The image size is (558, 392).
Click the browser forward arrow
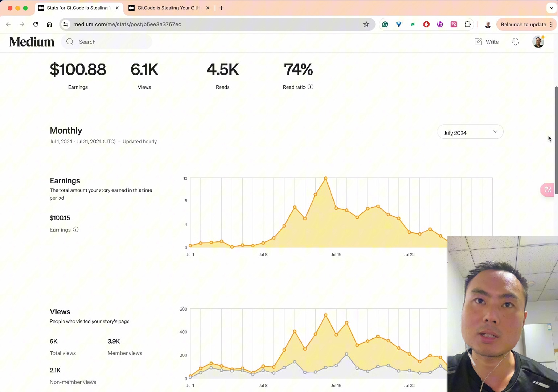(x=22, y=24)
